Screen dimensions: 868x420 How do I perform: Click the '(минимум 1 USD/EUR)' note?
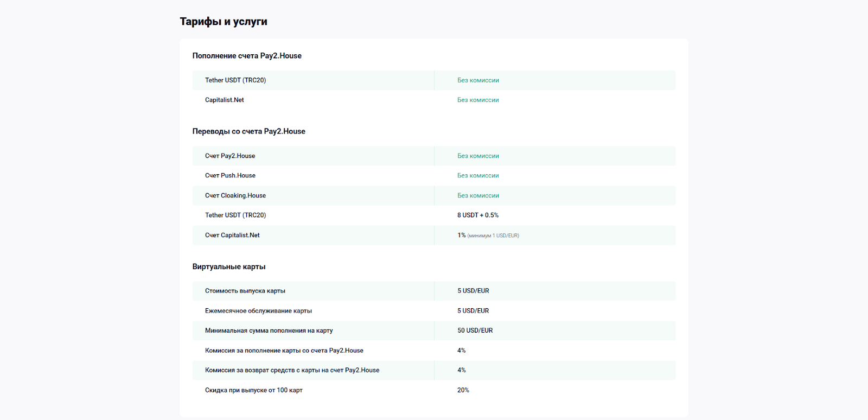pos(493,236)
